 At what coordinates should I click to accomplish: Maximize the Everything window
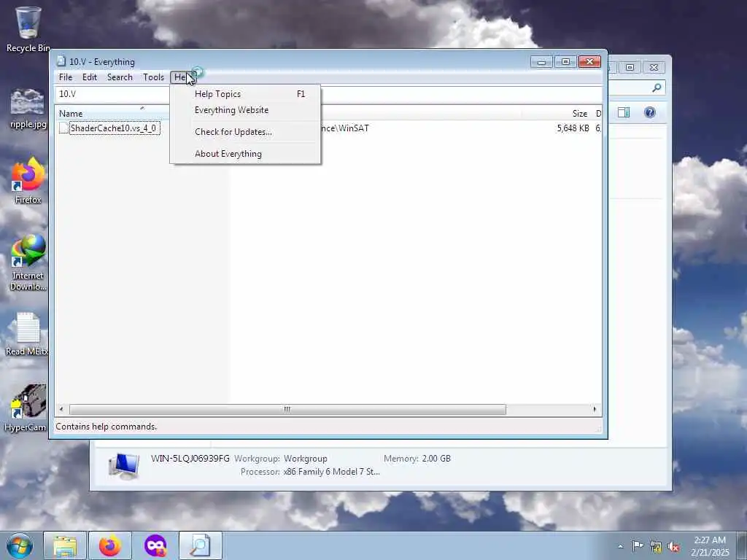(x=565, y=62)
